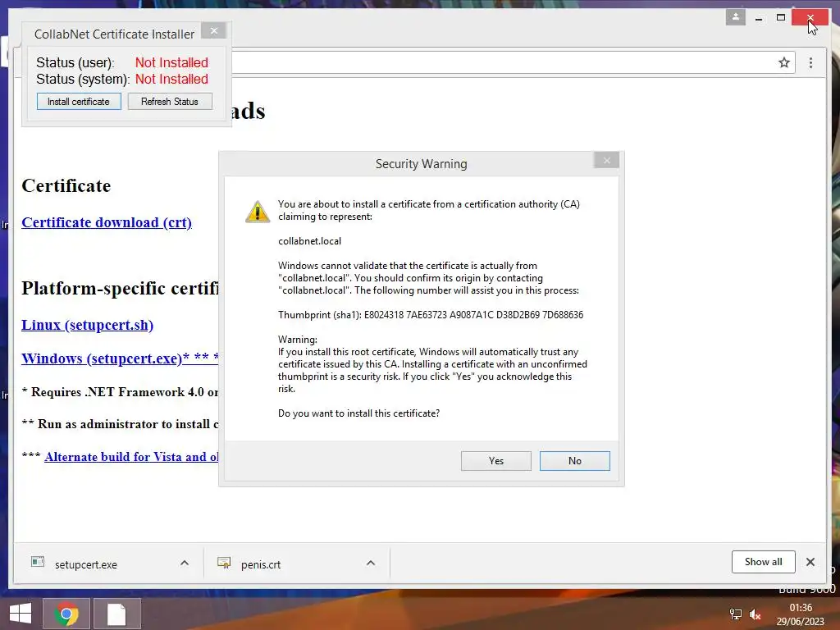Click No in Security Warning dialog

coord(575,461)
